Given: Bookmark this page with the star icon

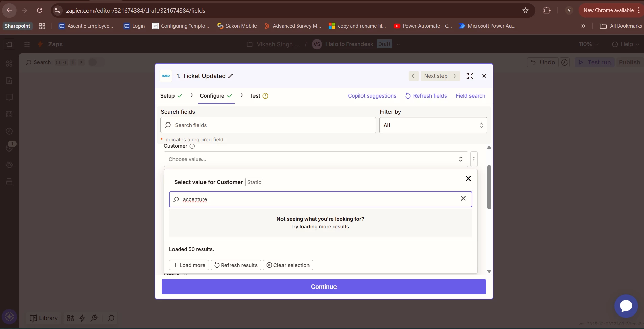Looking at the screenshot, I should point(525,11).
